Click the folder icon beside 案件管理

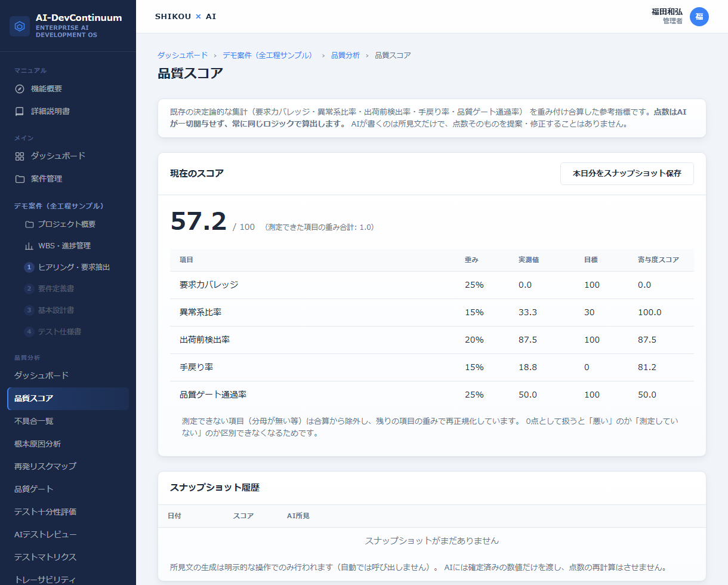pyautogui.click(x=20, y=178)
